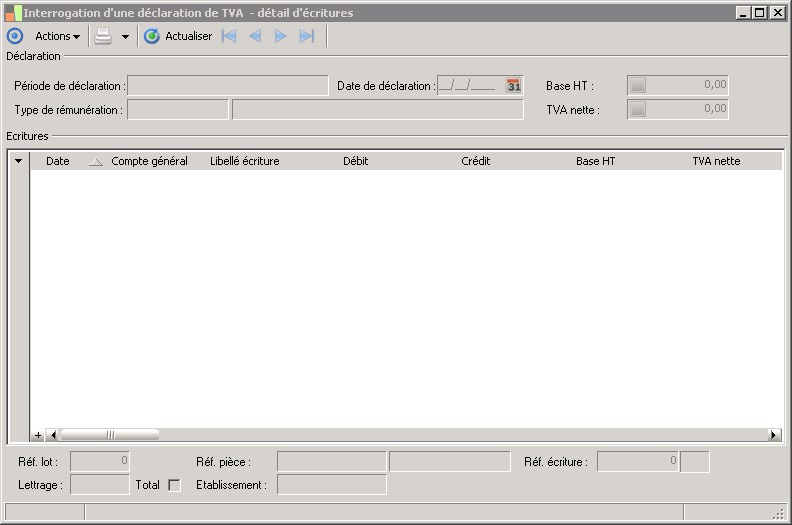Go to previous record arrow

tap(255, 36)
